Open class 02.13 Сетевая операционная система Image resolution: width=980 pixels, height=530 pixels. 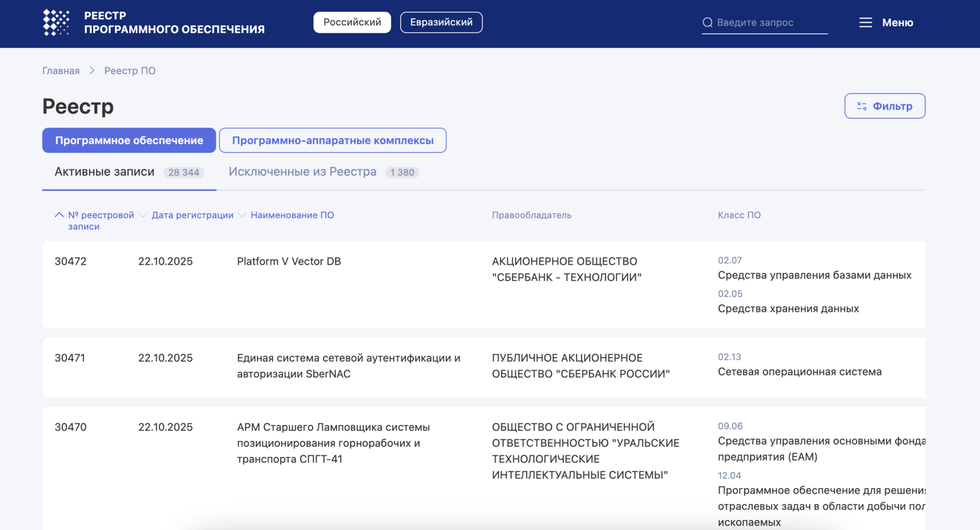point(799,371)
